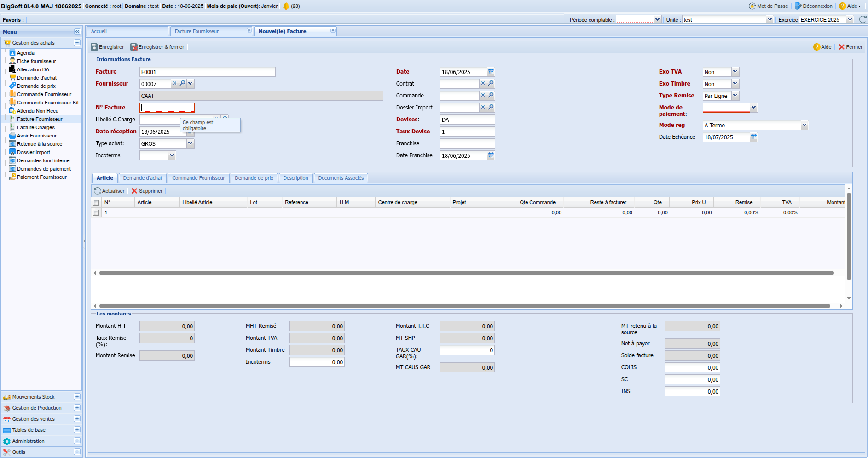
Task: Clear the Dossier Import field
Action: tap(483, 107)
